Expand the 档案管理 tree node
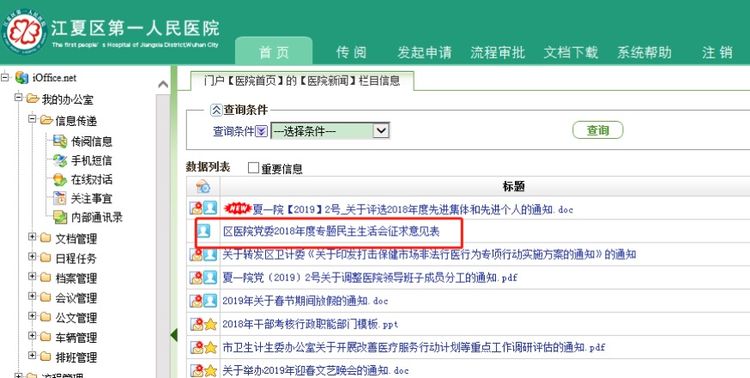The image size is (750, 378). click(x=32, y=276)
